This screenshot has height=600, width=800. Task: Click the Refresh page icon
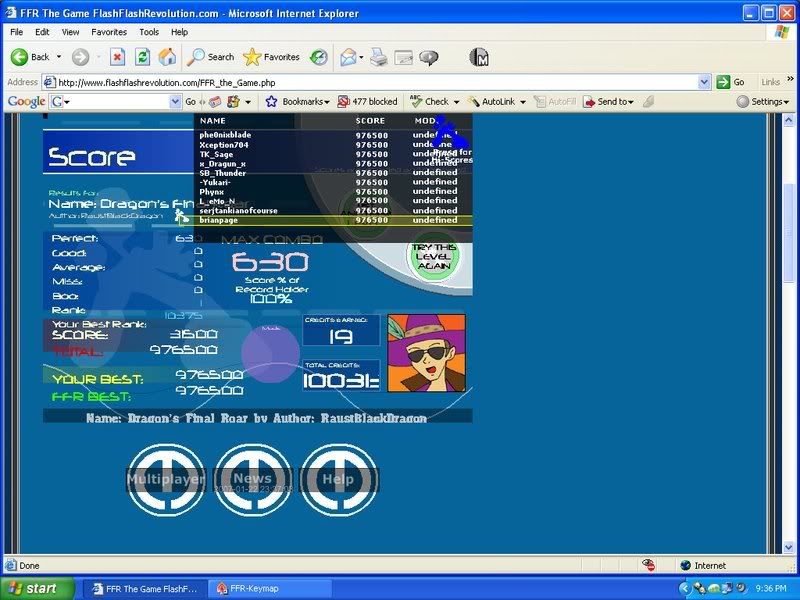(143, 57)
